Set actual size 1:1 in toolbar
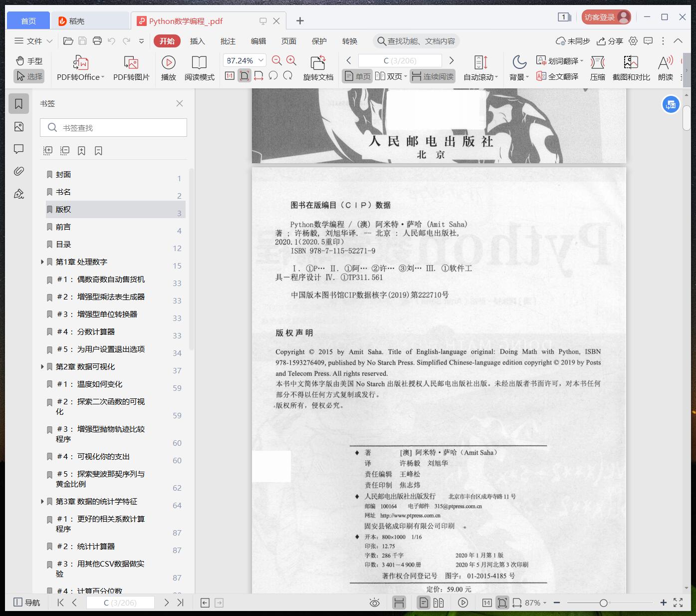 pos(230,76)
